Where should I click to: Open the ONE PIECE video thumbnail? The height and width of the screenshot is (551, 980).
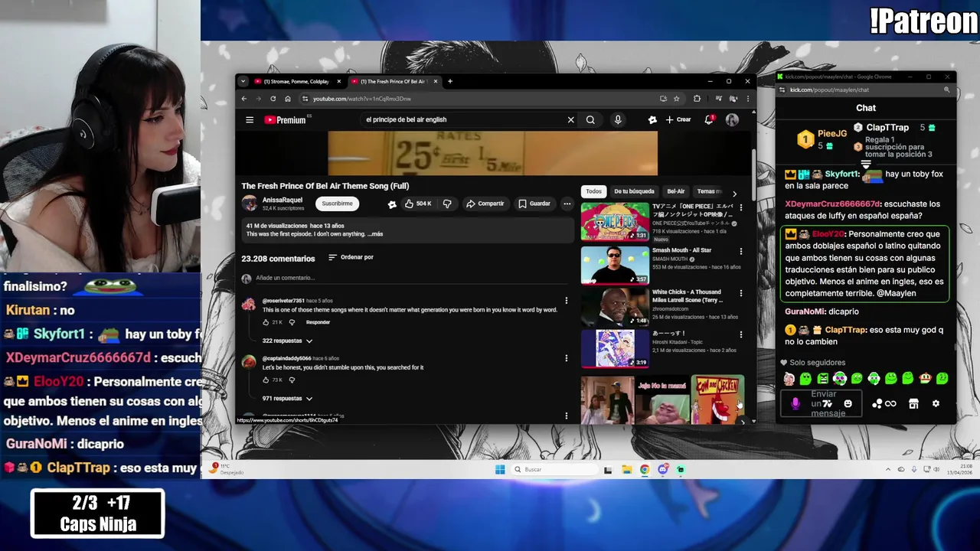click(x=615, y=221)
